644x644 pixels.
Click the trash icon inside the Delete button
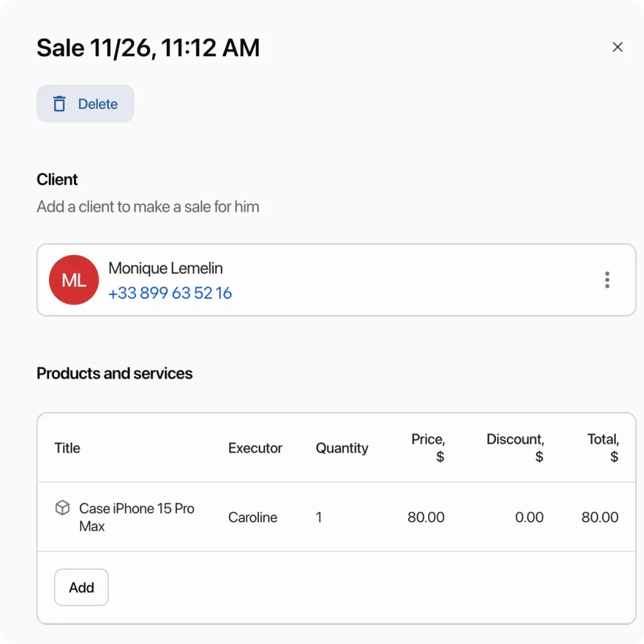point(59,103)
